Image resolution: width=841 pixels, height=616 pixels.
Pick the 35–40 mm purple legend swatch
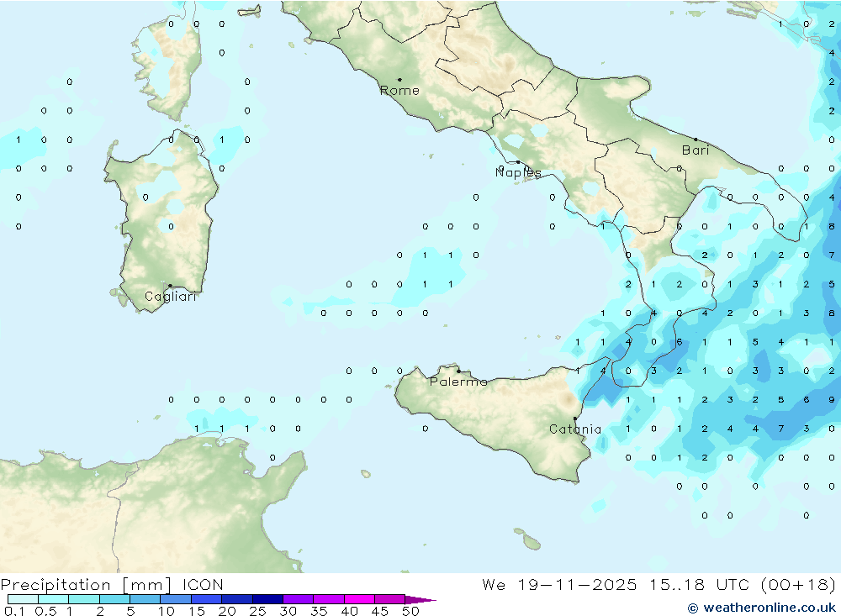click(x=329, y=599)
